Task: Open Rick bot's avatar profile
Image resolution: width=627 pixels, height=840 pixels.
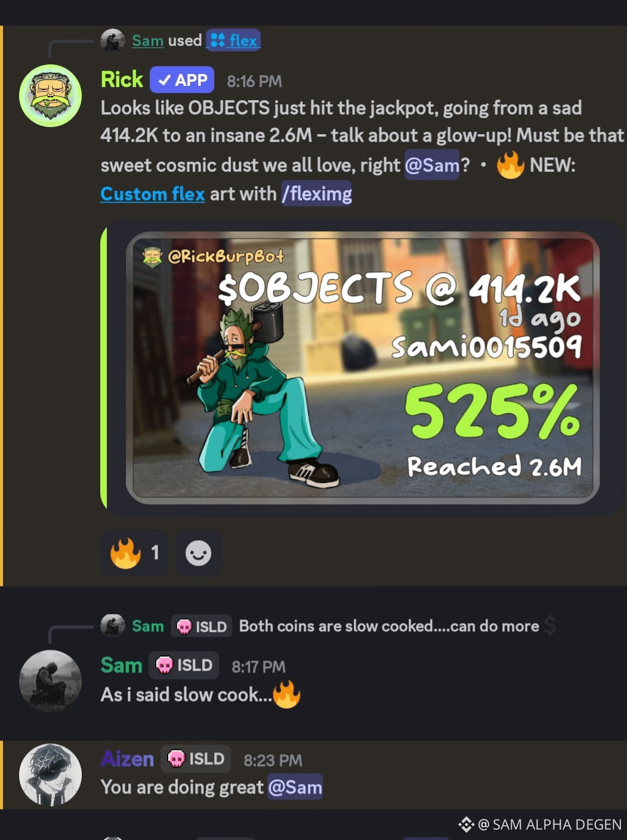Action: pos(50,95)
